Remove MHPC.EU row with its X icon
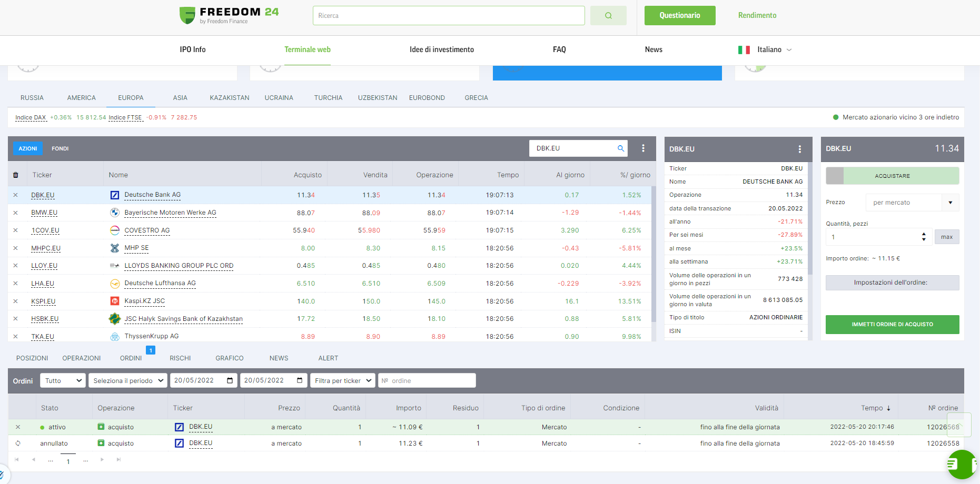This screenshot has width=980, height=484. click(x=16, y=248)
